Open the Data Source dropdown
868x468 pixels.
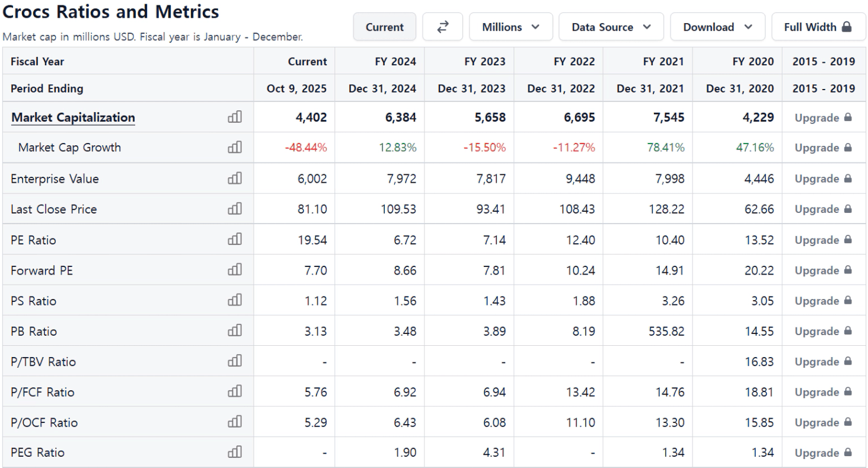click(x=611, y=27)
